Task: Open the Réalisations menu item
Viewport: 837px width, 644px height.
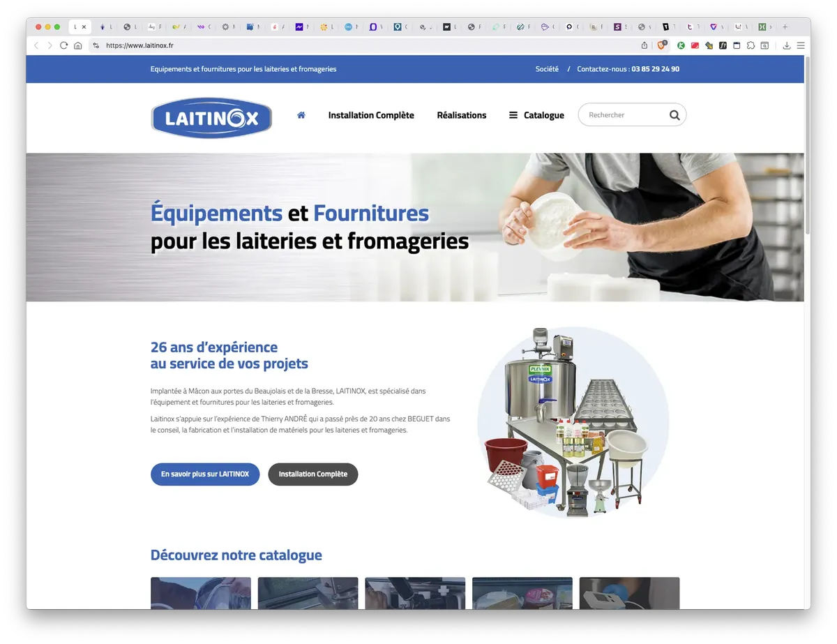Action: 462,115
